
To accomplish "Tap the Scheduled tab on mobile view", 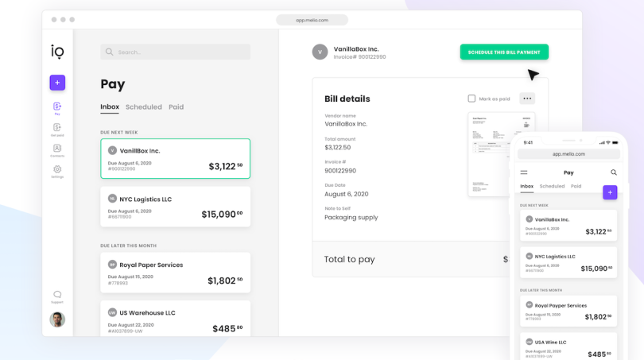I will 552,186.
